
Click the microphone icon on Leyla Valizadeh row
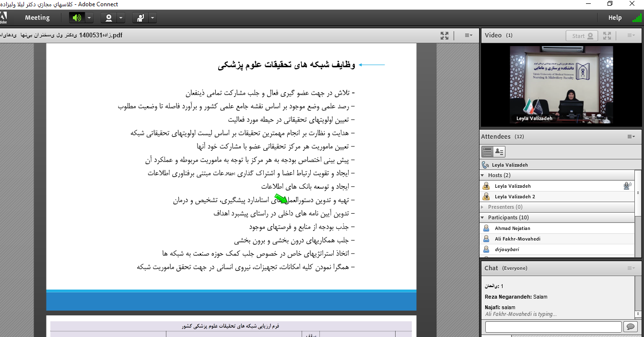pyautogui.click(x=627, y=186)
